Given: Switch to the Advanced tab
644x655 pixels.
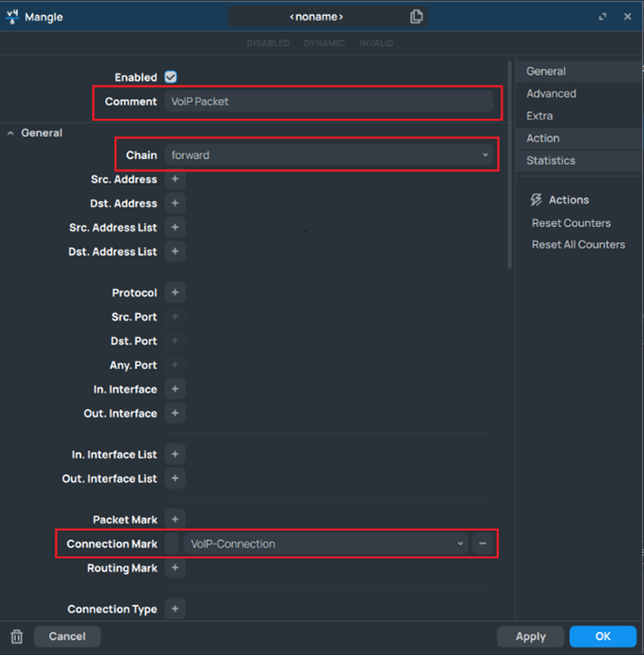Looking at the screenshot, I should (x=551, y=93).
